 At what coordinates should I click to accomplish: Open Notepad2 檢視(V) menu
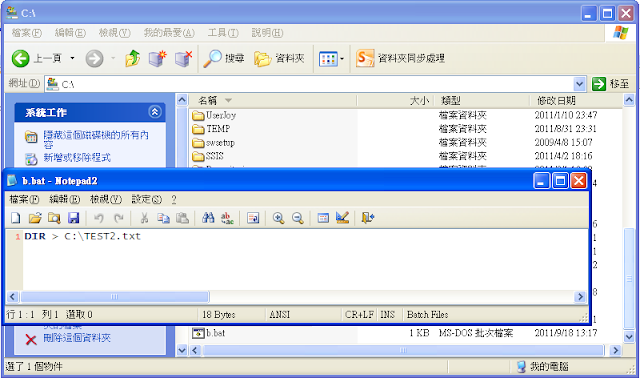[x=106, y=199]
